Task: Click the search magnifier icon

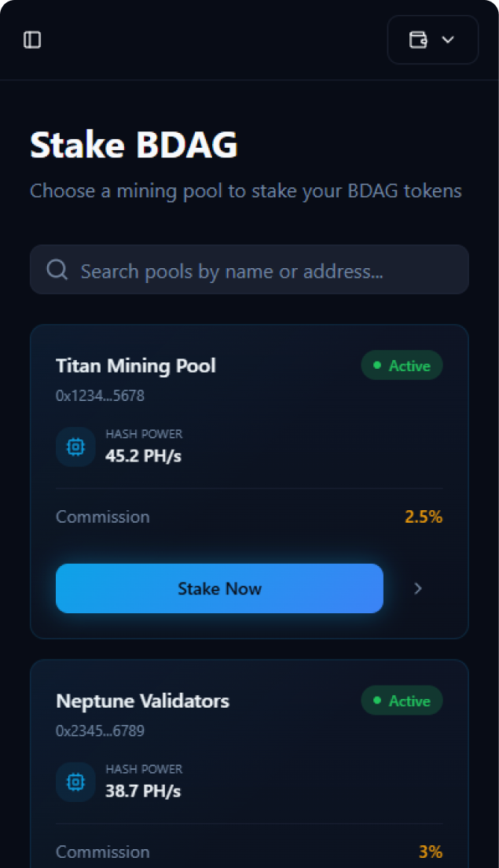Action: coord(57,269)
